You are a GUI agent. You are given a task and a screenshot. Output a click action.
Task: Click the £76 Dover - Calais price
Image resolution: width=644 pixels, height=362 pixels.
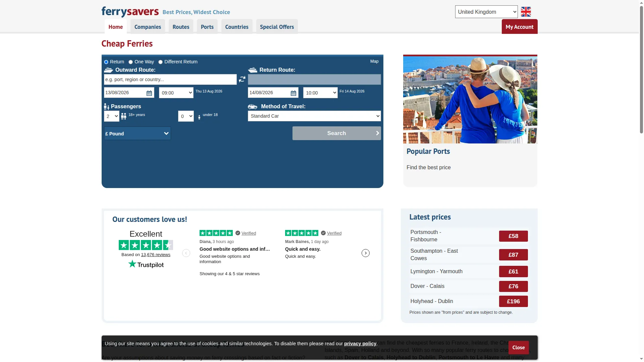[x=514, y=286]
